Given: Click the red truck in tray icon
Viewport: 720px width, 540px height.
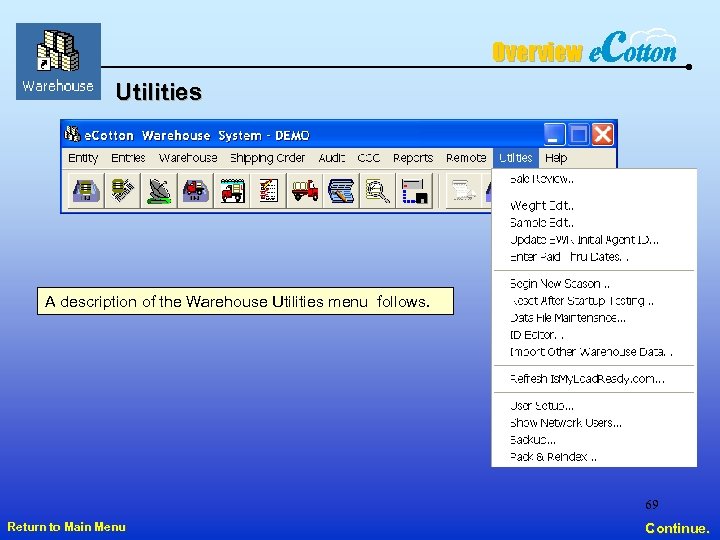Looking at the screenshot, I should click(x=196, y=191).
